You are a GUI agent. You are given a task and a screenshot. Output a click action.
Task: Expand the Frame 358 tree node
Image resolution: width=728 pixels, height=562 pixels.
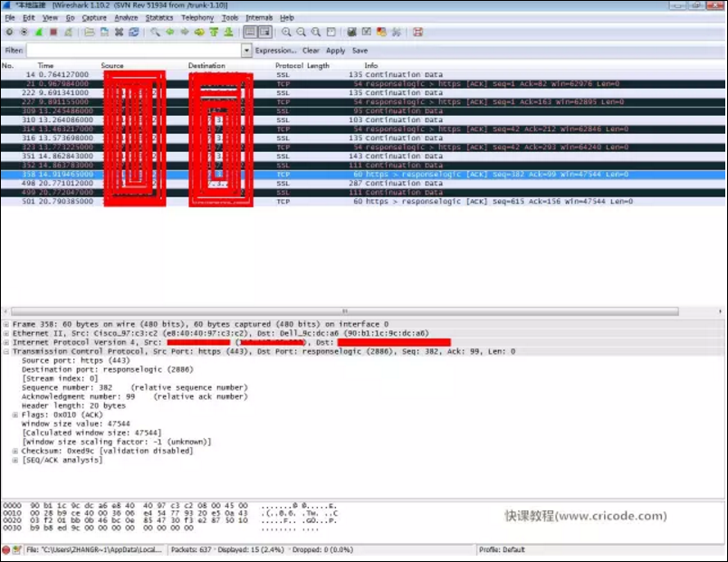pyautogui.click(x=6, y=324)
